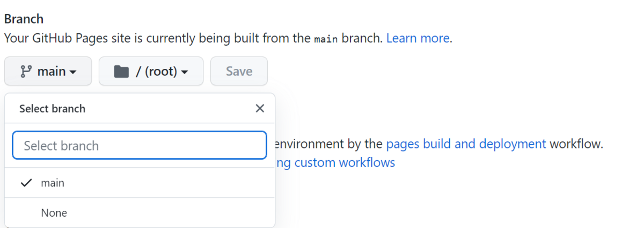Click the main code text in description
This screenshot has width=644, height=228.
(326, 39)
